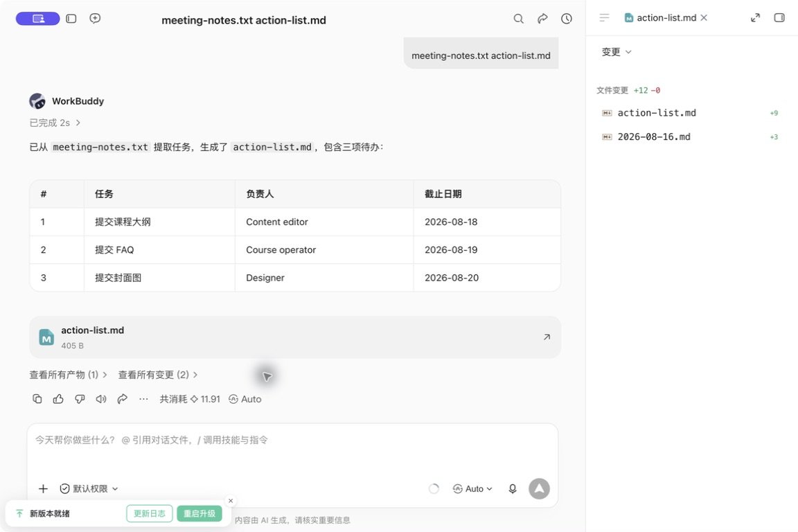Open the 默认权限 permission dropdown
Image resolution: width=798 pixels, height=532 pixels.
click(89, 489)
